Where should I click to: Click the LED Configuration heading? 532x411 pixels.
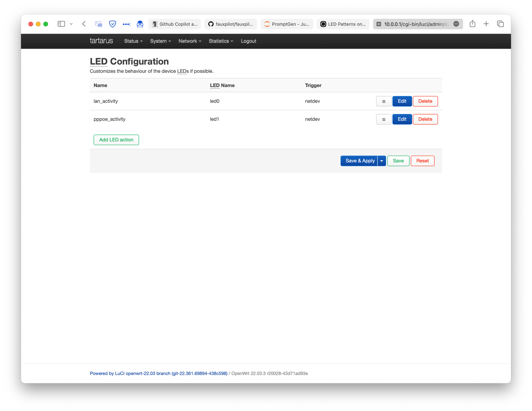(129, 61)
